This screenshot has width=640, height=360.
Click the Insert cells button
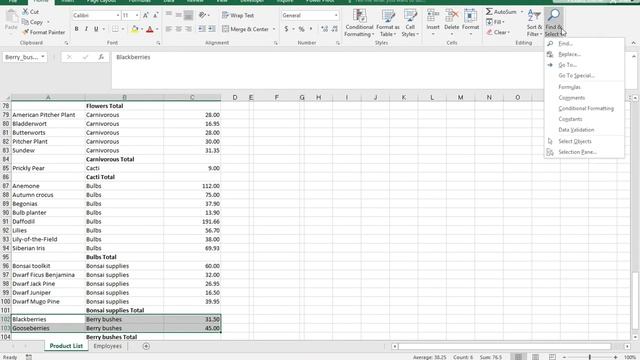(x=433, y=21)
